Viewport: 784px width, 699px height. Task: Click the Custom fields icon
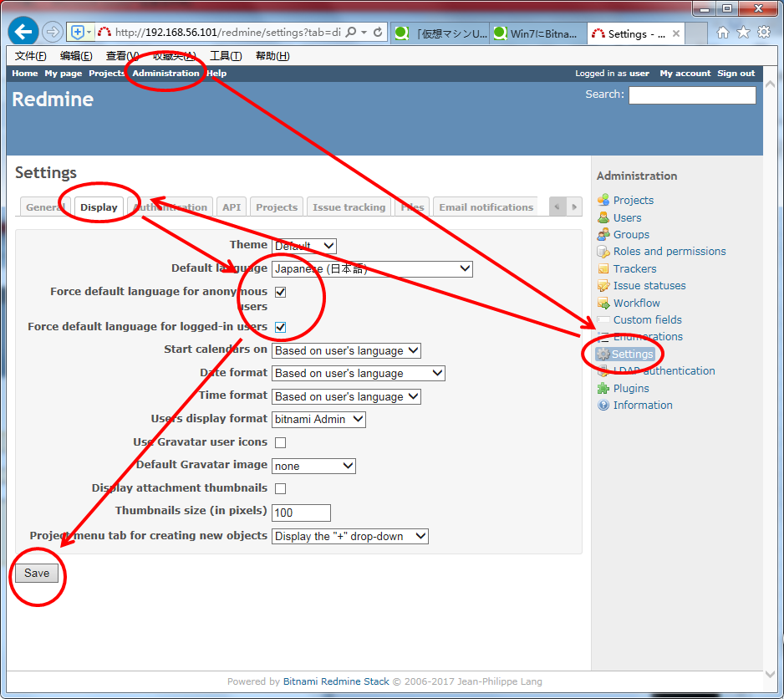(x=603, y=319)
